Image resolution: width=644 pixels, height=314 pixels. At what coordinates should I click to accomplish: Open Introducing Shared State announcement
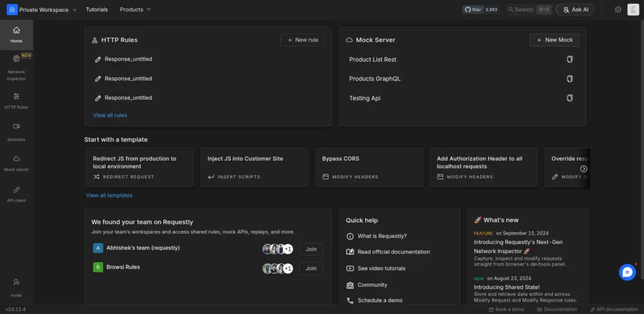(507, 287)
